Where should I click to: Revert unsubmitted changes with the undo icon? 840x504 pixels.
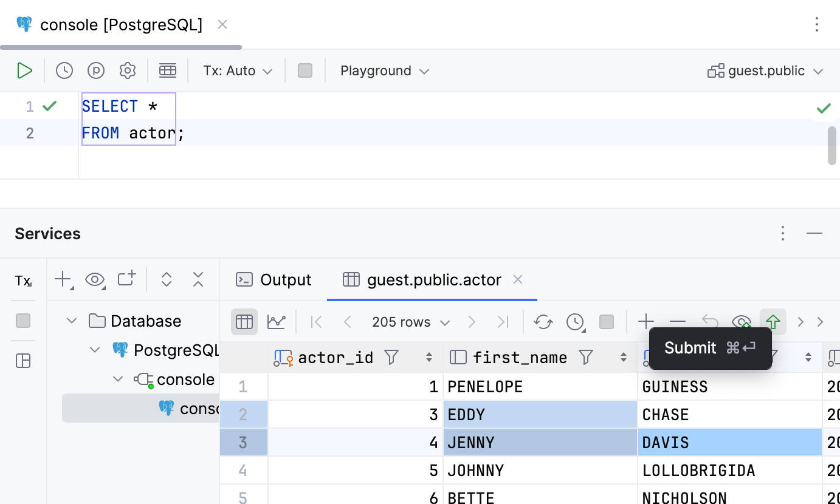point(709,321)
